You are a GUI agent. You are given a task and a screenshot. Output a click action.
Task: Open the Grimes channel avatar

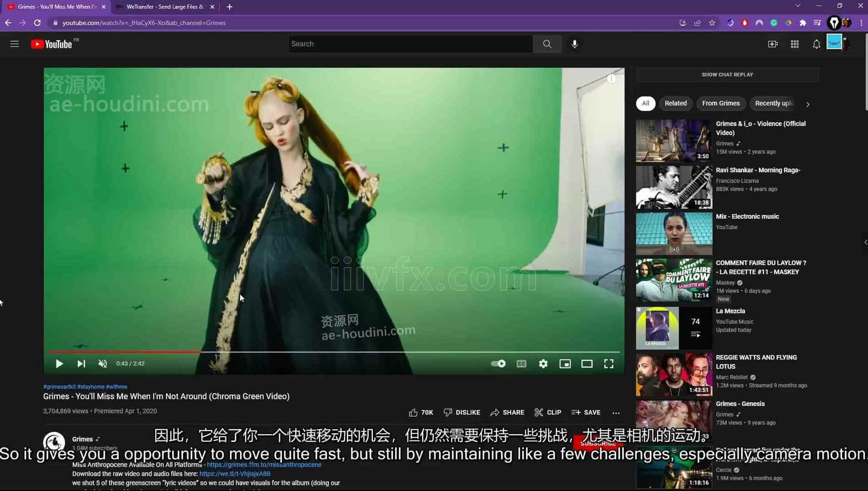[x=54, y=442]
